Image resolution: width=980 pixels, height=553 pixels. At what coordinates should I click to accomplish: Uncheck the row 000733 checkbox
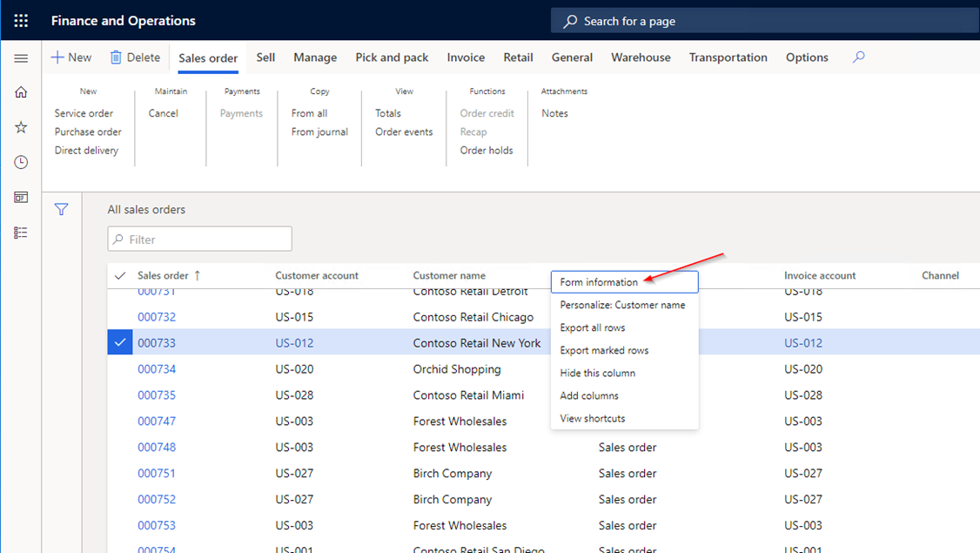point(120,342)
